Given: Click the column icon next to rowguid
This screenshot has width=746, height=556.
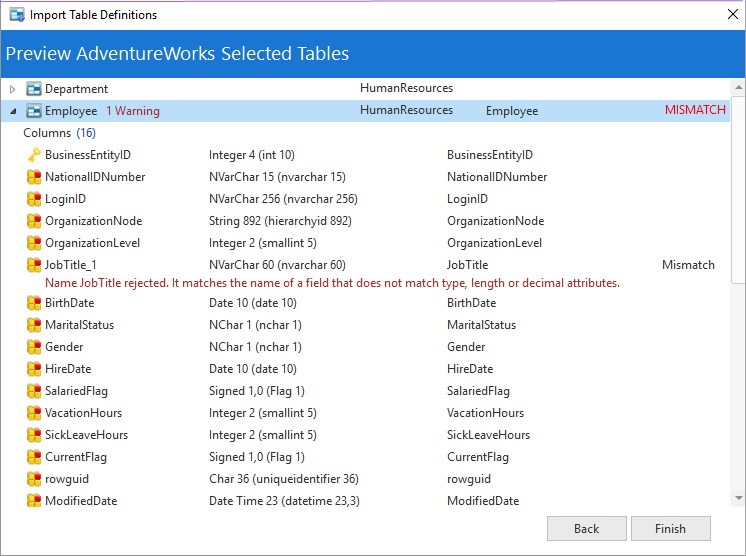Looking at the screenshot, I should [x=34, y=479].
